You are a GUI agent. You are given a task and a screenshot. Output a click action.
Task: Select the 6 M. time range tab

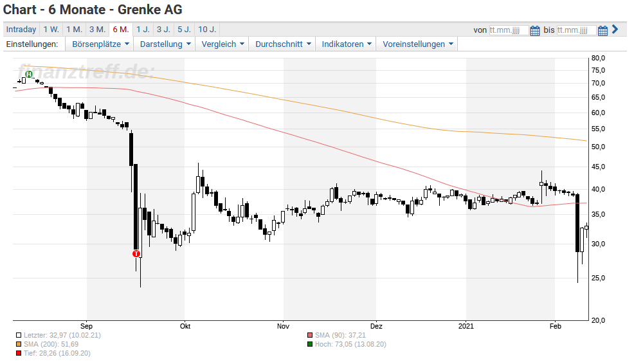[120, 30]
